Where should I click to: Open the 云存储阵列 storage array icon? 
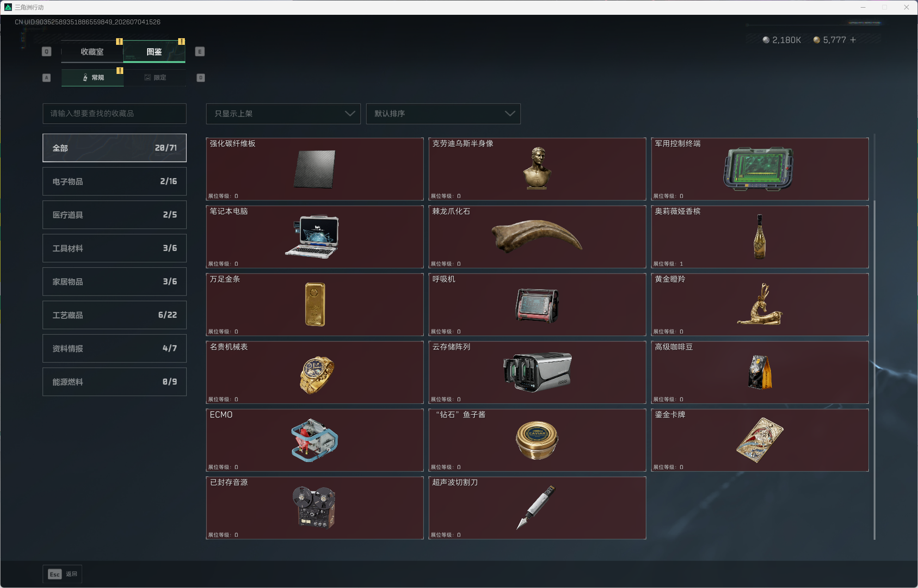tap(537, 372)
